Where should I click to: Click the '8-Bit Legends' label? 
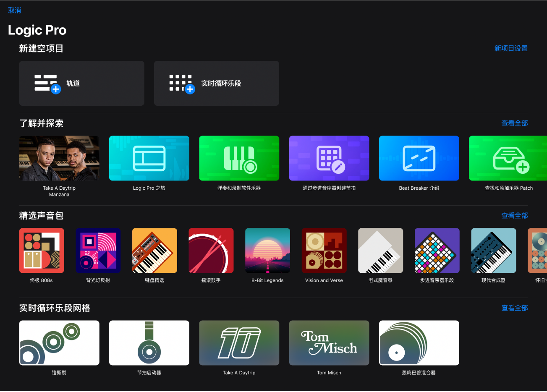[267, 280]
